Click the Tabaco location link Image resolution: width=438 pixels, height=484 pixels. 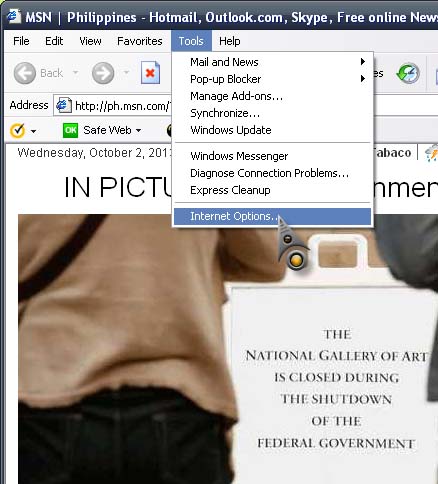(x=392, y=153)
